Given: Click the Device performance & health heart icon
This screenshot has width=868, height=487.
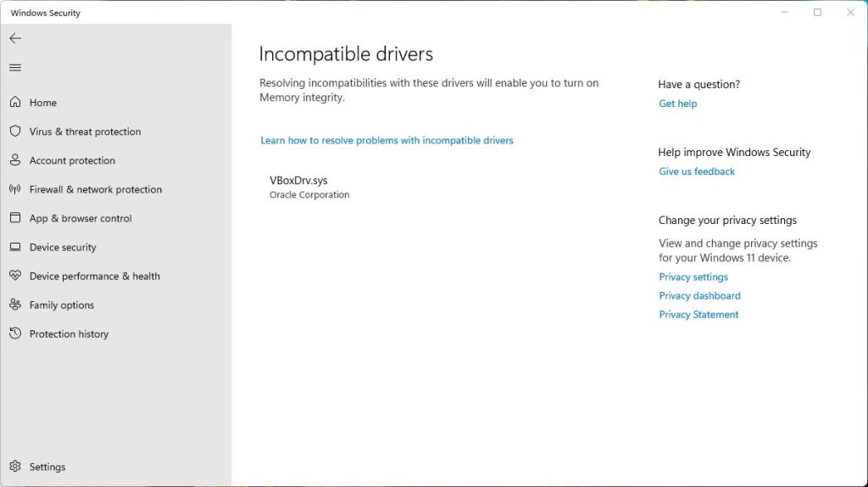Looking at the screenshot, I should tap(15, 276).
